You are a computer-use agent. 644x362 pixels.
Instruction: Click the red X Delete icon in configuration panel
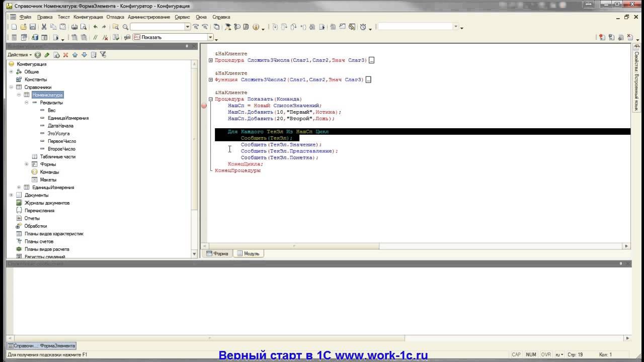pos(65,55)
